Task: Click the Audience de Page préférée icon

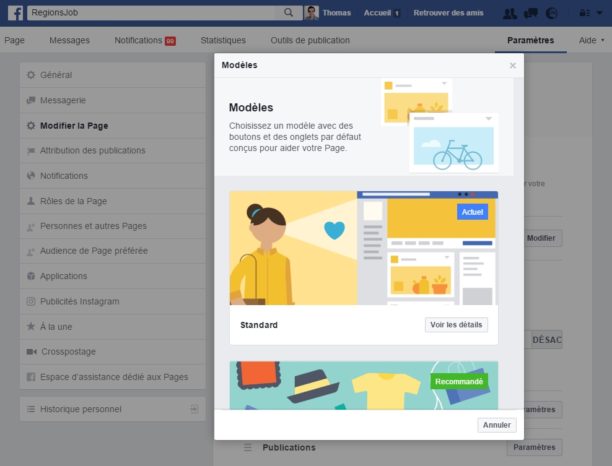Action: click(x=31, y=251)
